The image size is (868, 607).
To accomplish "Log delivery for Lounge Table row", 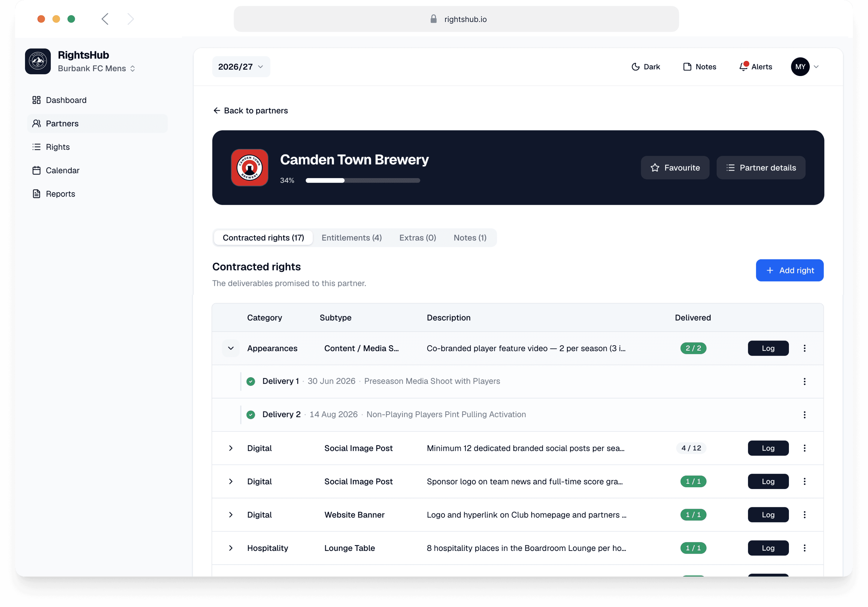I will pos(768,548).
